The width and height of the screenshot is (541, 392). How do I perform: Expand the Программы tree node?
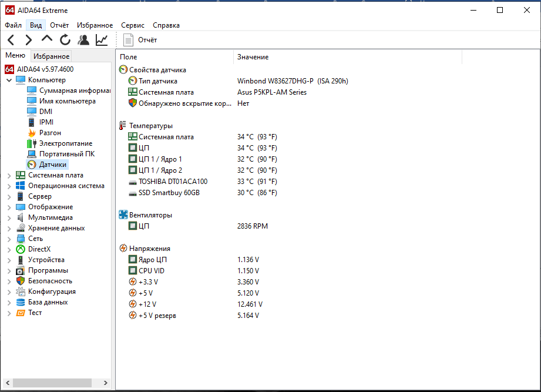(9, 271)
